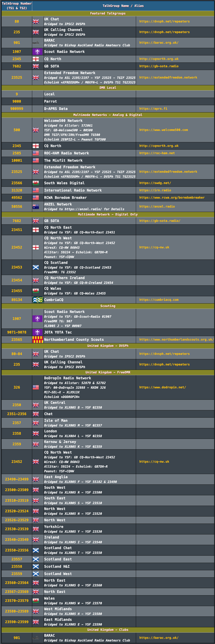Click the "Multimode Networks – Analog & Digital" heading
The height and width of the screenshot is (644, 215).
[x=108, y=115]
